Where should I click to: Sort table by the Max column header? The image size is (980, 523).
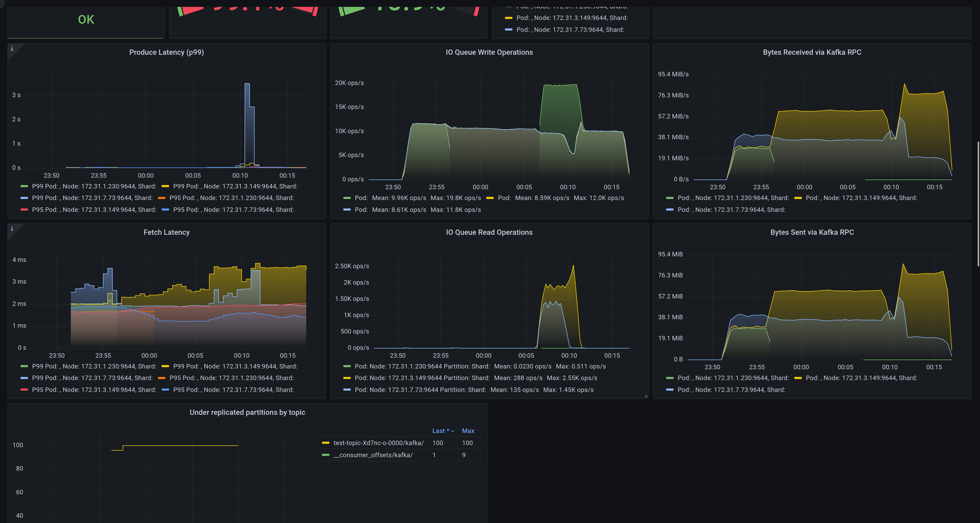coord(468,431)
